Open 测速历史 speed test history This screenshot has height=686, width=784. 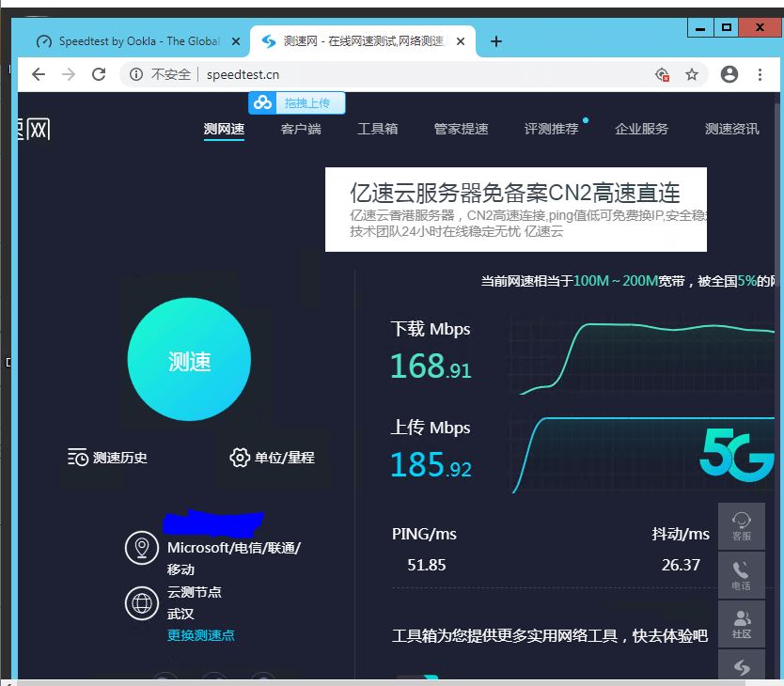(107, 457)
